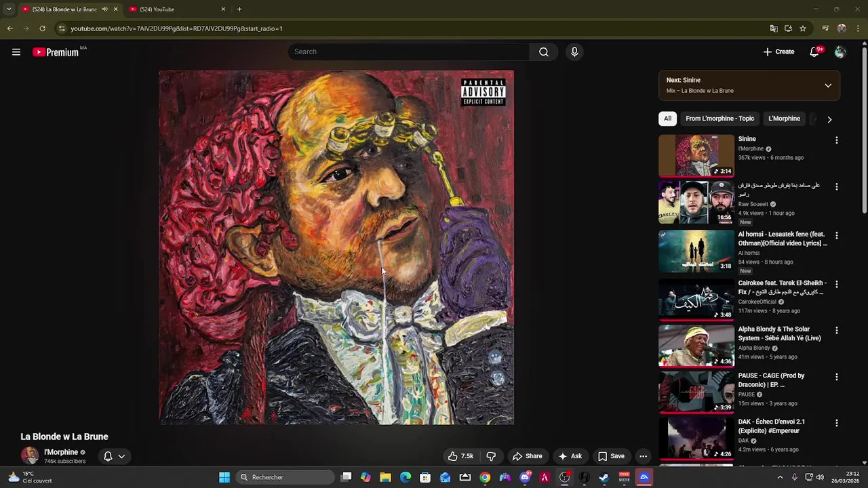868x488 pixels.
Task: Open a new browser tab
Action: [239, 9]
